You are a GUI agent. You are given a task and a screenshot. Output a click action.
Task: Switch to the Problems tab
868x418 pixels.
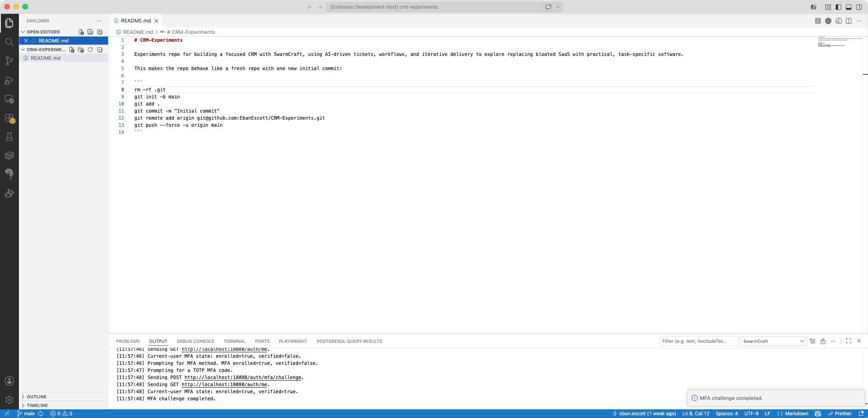pyautogui.click(x=128, y=341)
